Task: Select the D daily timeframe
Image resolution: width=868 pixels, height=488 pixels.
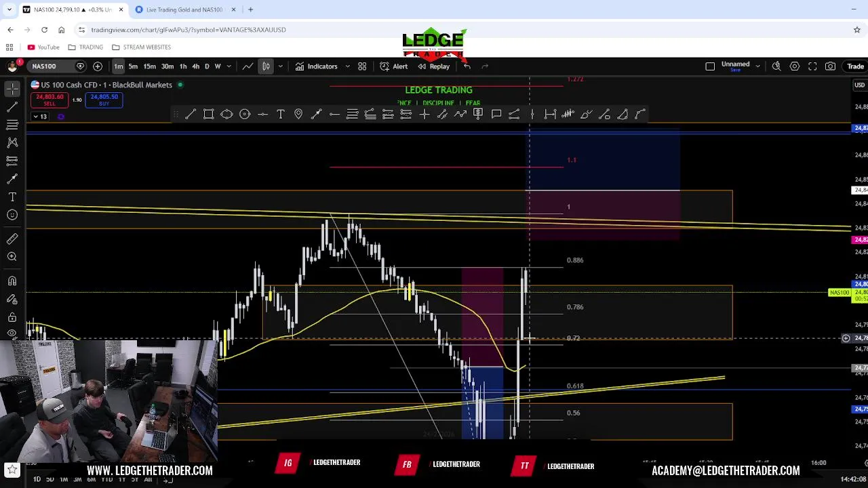Action: (207, 66)
